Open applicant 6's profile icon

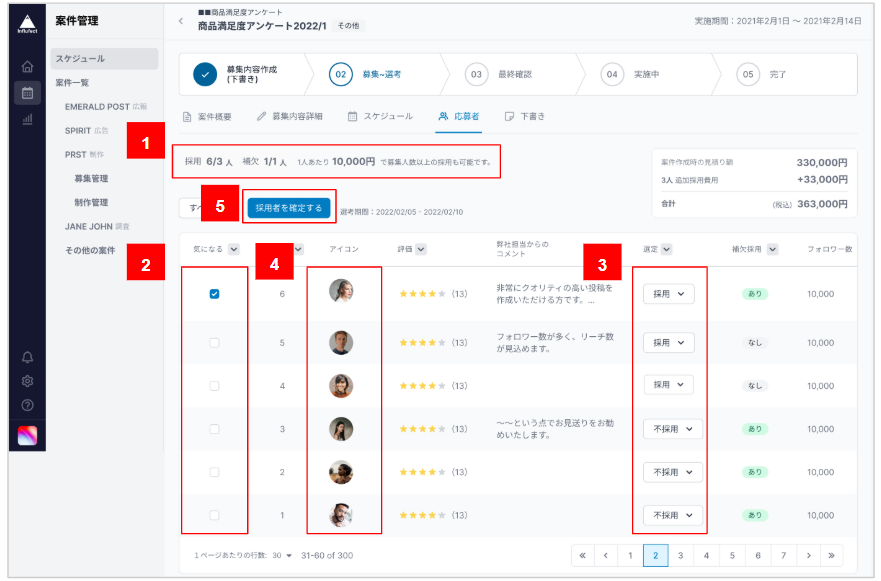pos(341,291)
